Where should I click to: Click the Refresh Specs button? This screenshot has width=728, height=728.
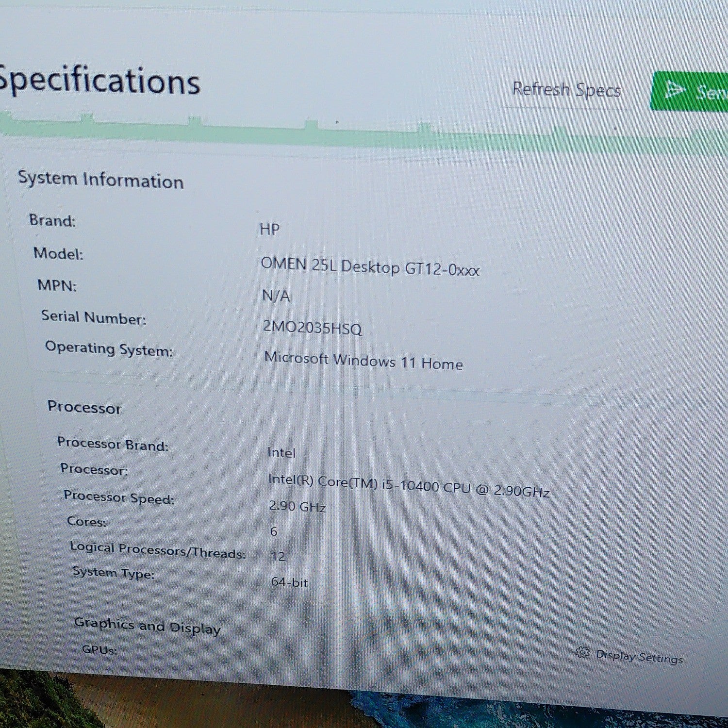click(x=566, y=90)
